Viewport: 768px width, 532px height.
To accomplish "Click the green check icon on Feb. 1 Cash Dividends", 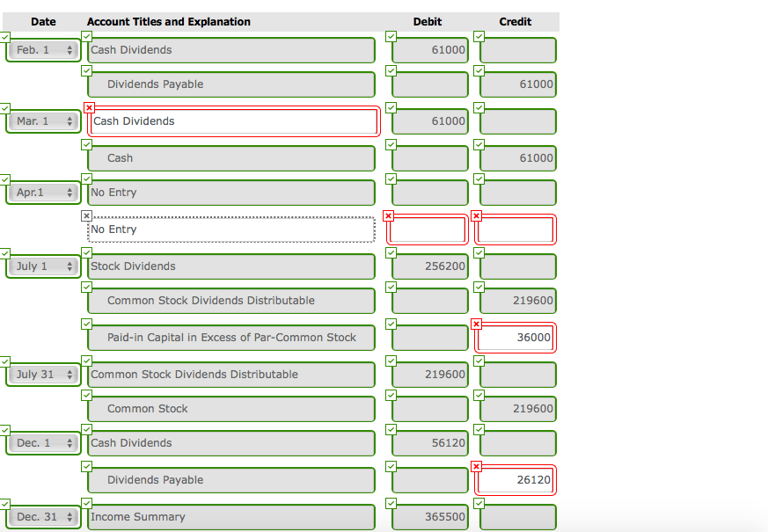I will click(x=87, y=37).
